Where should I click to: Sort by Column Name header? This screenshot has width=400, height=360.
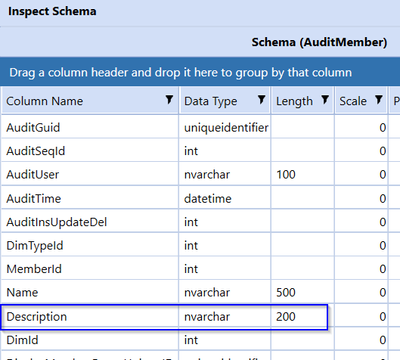point(44,101)
